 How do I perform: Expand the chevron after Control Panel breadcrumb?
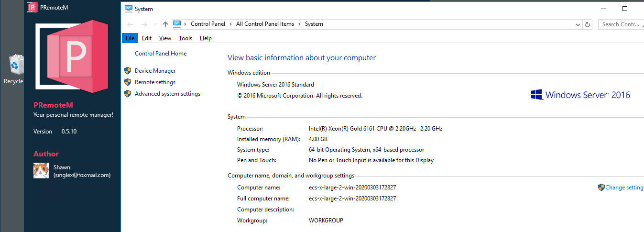[x=230, y=24]
